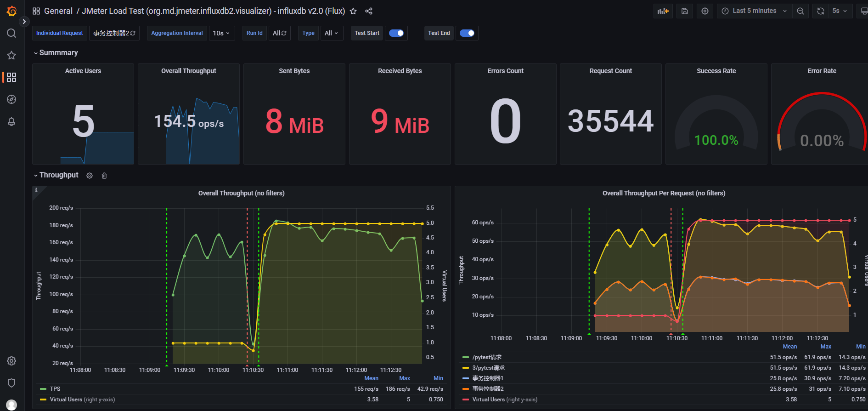Screen dimensions: 868x411
Task: Click the Add panel icon
Action: (x=663, y=11)
